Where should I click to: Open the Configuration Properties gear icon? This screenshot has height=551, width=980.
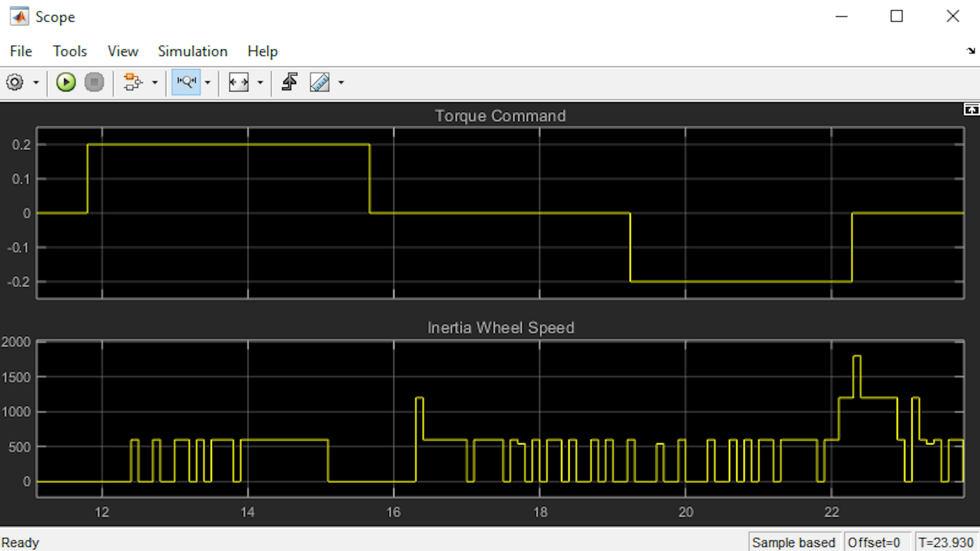coord(15,82)
